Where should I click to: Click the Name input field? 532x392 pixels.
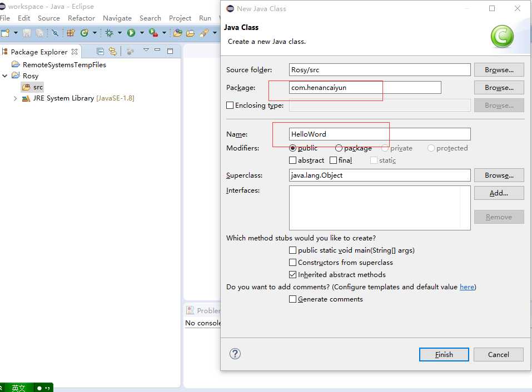tap(380, 134)
